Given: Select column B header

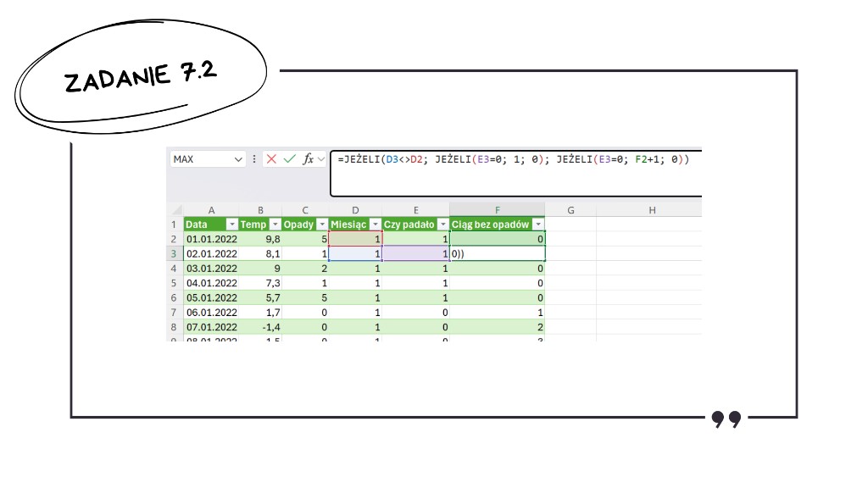Looking at the screenshot, I should click(260, 210).
